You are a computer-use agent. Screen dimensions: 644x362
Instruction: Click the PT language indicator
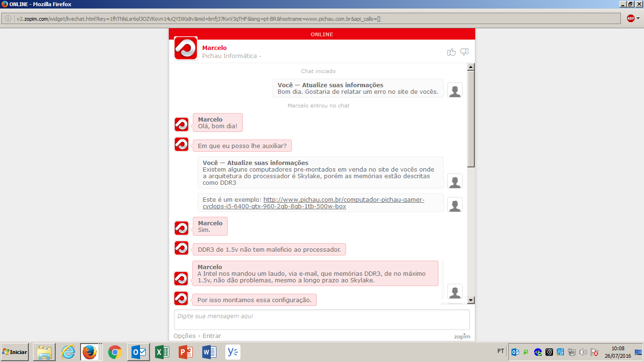[x=501, y=351]
